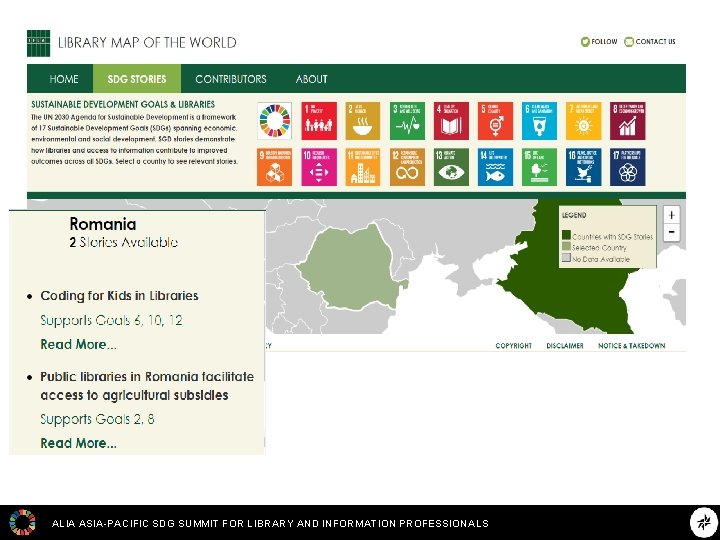Open the Copyright footer link
720x540 pixels.
click(513, 346)
